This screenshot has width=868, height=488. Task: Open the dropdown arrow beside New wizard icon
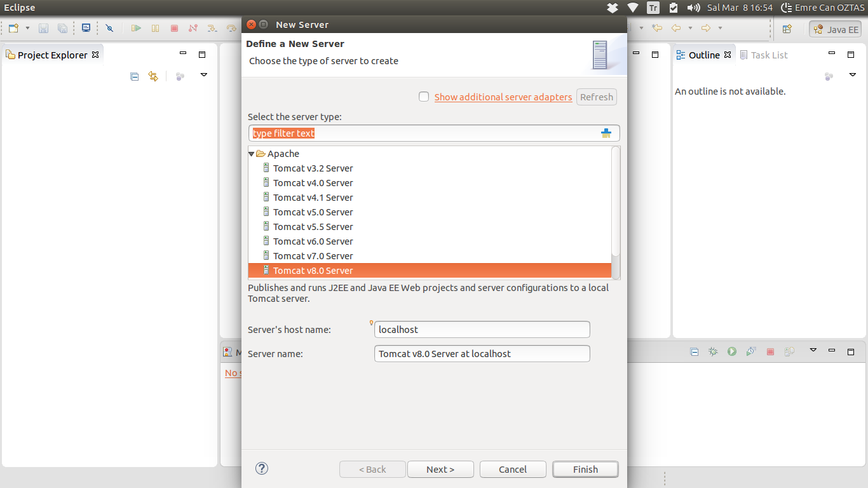click(27, 29)
